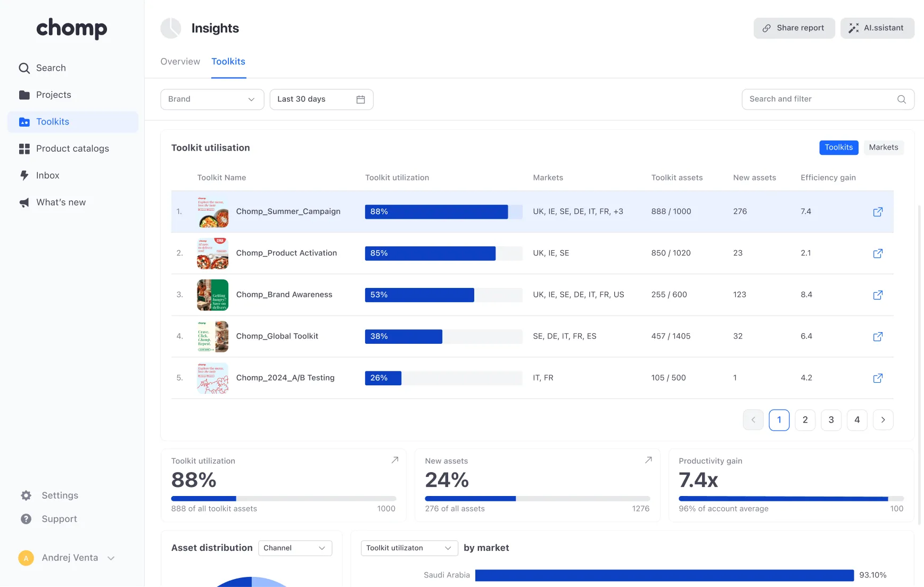Screen dimensions: 924x587
Task: Open Chomp_Global Toolkit external link icon
Action: point(878,336)
